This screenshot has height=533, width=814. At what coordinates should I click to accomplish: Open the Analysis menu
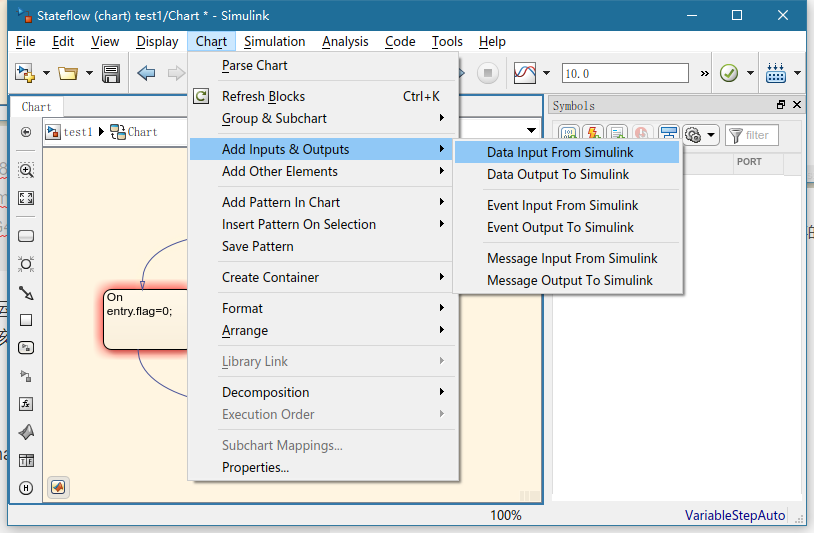coord(345,42)
